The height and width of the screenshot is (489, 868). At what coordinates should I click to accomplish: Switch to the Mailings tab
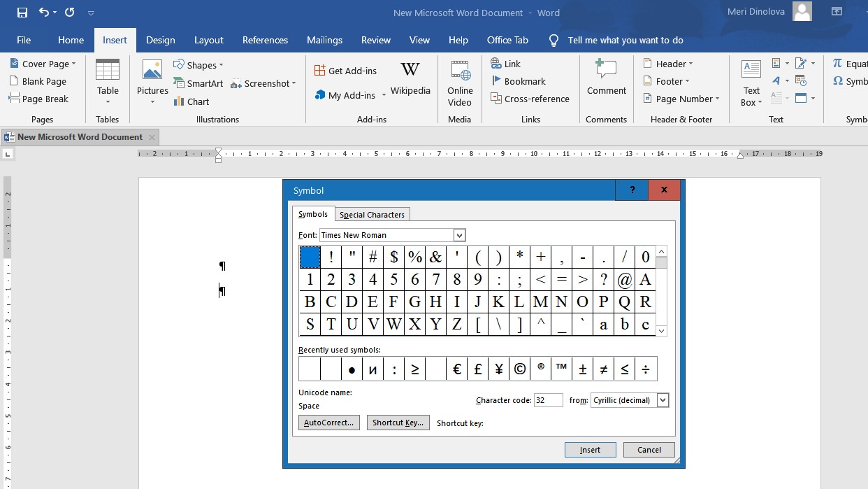324,40
